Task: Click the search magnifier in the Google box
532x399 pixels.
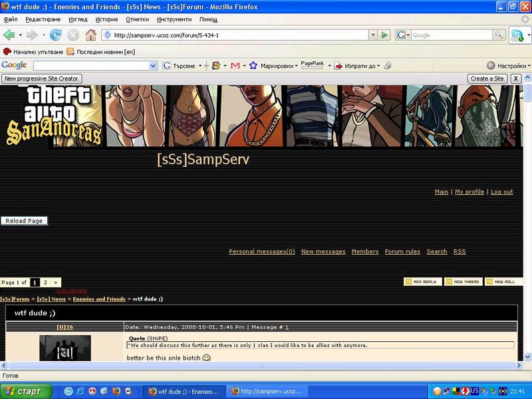Action: [499, 35]
